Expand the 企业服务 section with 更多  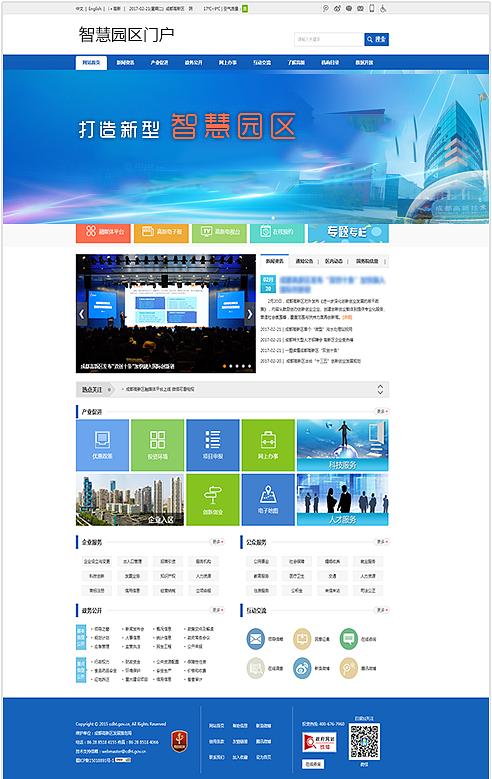coord(218,542)
